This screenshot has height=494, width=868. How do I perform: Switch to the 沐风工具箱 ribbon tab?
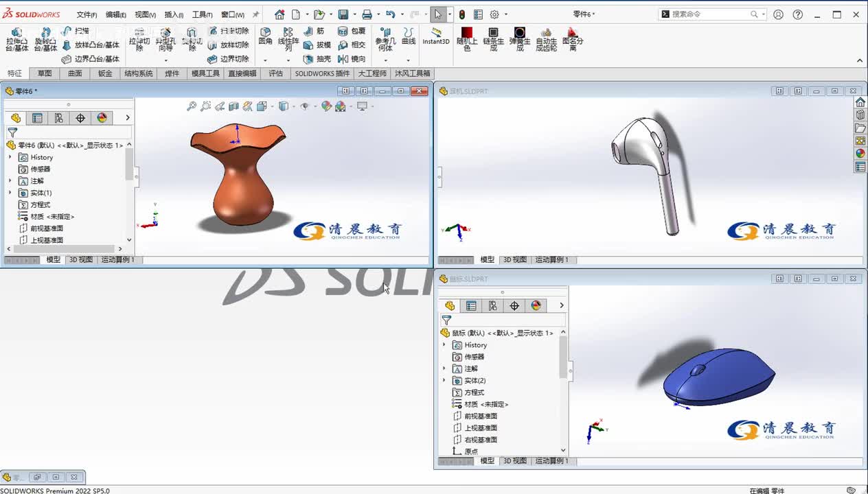point(413,73)
